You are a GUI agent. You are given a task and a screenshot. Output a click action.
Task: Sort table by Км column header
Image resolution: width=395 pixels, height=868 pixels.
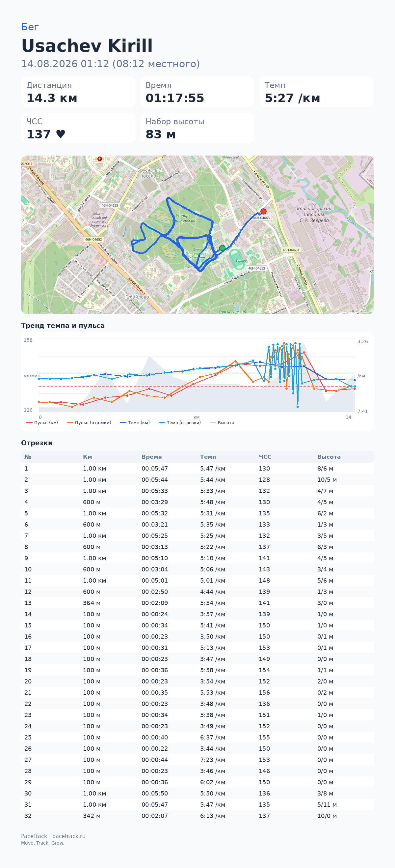(88, 457)
